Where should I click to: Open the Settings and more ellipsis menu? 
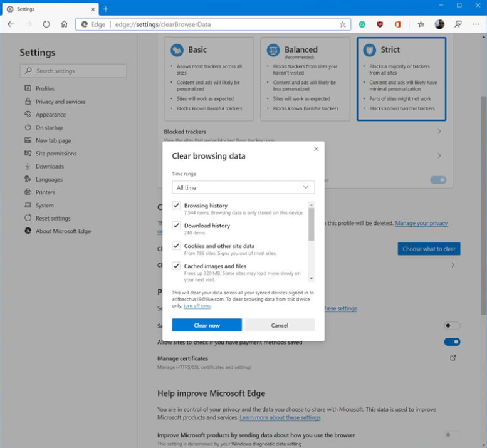[476, 24]
